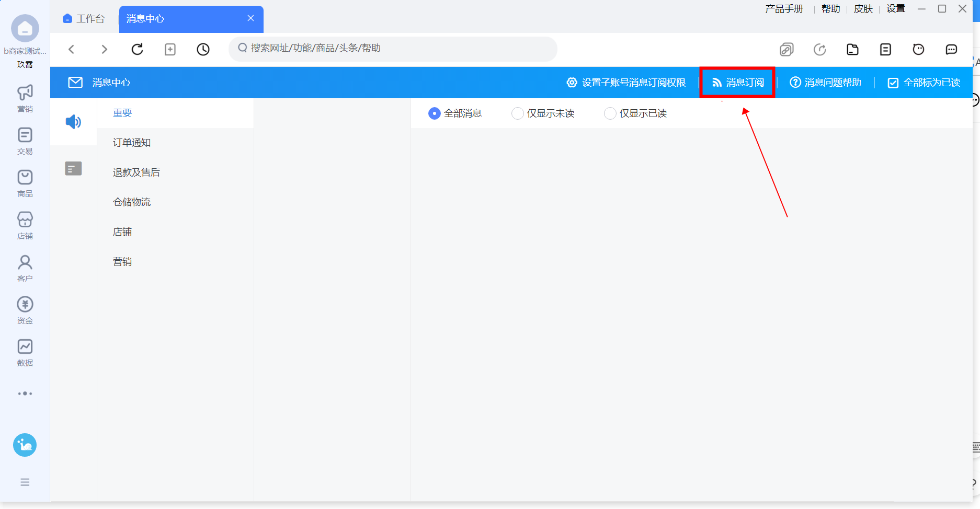Open the history clock icon
Screen dimensions: 980x509
click(203, 49)
